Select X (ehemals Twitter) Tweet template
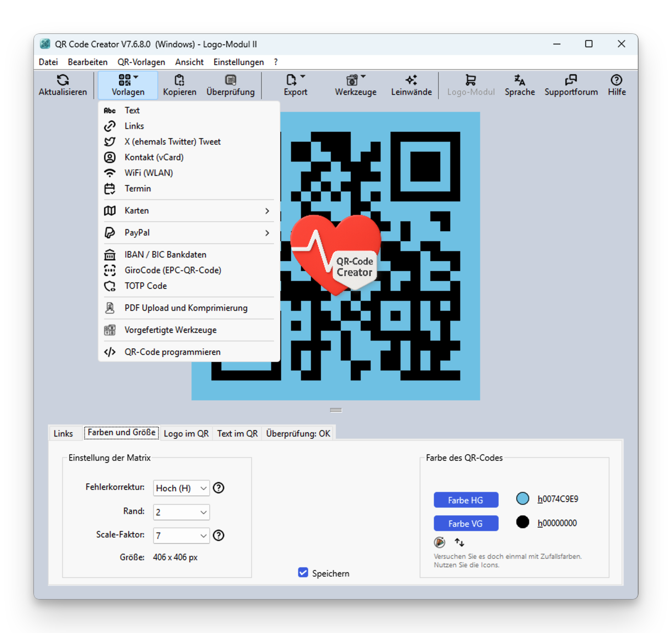This screenshot has width=672, height=633. (x=189, y=142)
